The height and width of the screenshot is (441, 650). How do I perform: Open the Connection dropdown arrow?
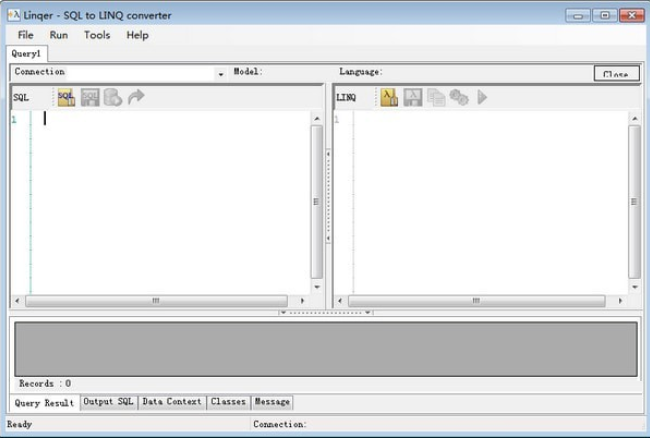pyautogui.click(x=221, y=74)
